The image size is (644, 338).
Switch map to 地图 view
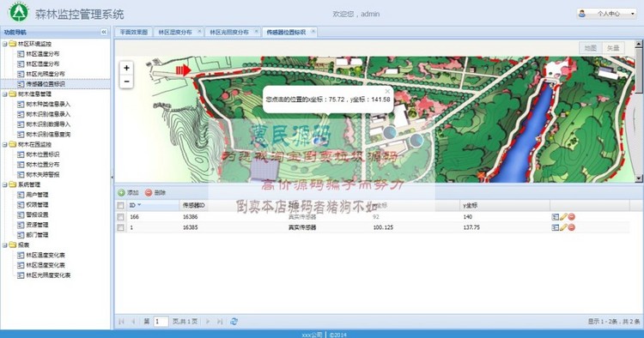pyautogui.click(x=590, y=48)
